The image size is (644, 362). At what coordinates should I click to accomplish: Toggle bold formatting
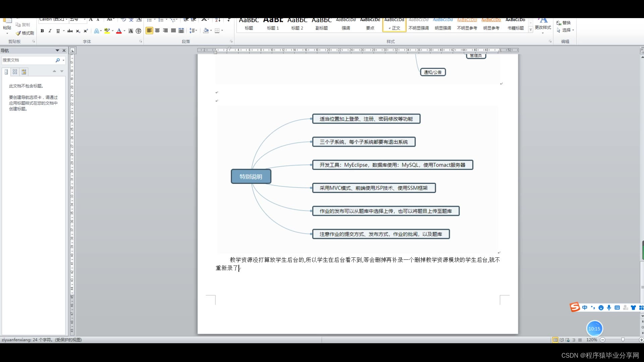point(42,31)
